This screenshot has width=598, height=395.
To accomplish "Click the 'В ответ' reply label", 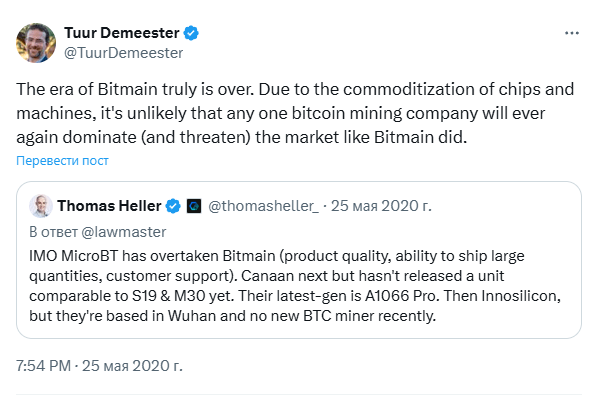I will pyautogui.click(x=53, y=232).
